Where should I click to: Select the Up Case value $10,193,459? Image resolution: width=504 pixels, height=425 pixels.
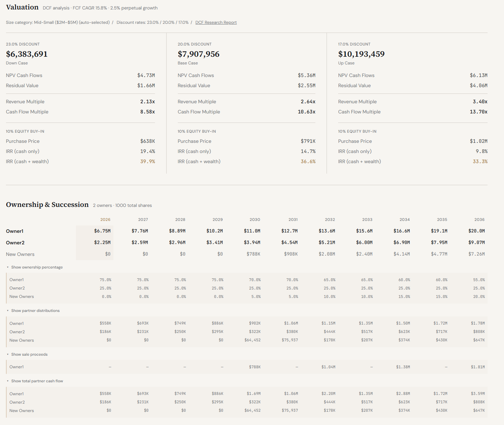[x=361, y=54]
